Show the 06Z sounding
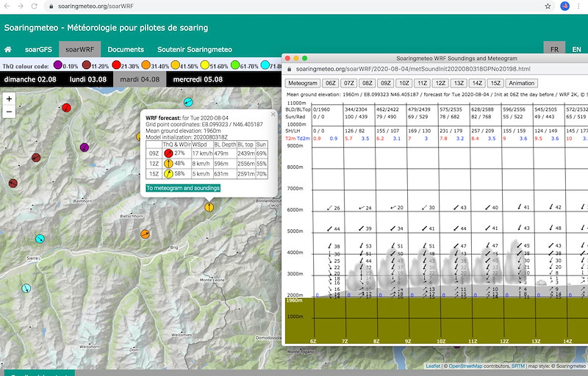The width and height of the screenshot is (588, 376). coord(330,83)
